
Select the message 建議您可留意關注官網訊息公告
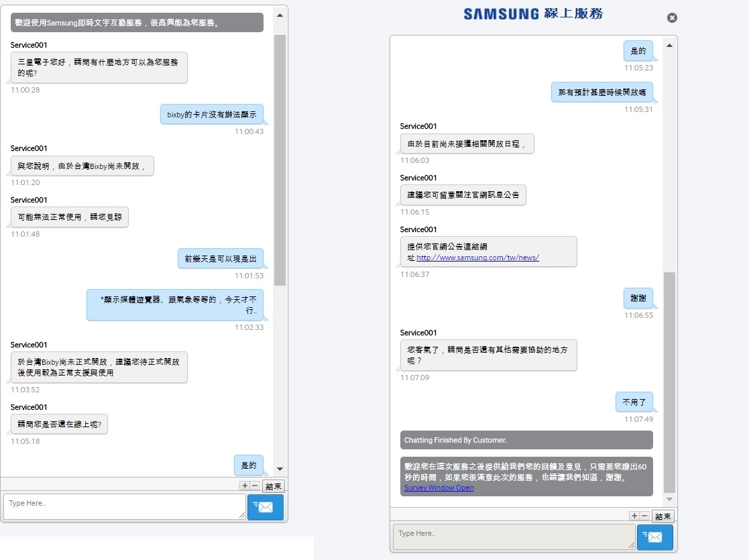tap(463, 195)
